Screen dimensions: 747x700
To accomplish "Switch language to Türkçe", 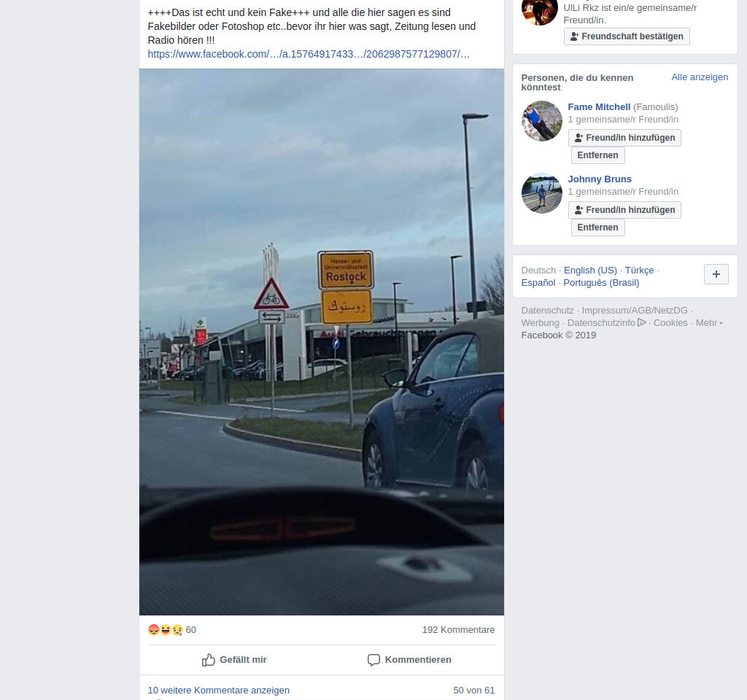I will click(x=639, y=271).
